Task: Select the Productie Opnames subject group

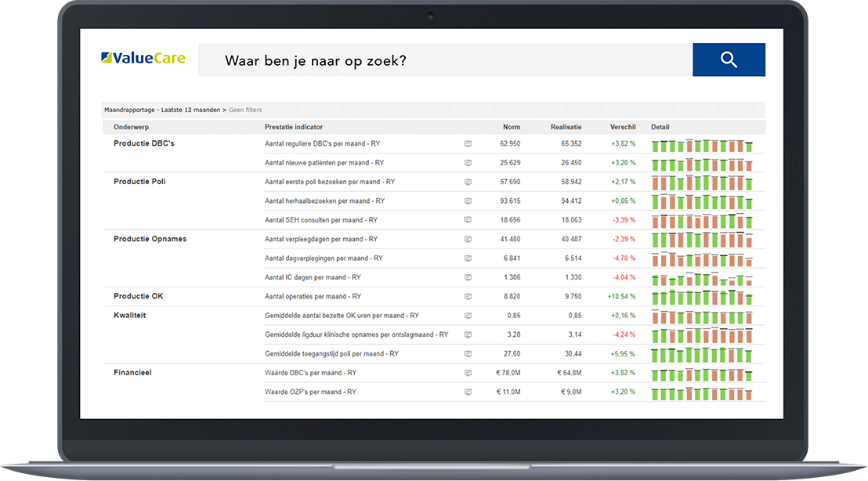Action: click(150, 239)
